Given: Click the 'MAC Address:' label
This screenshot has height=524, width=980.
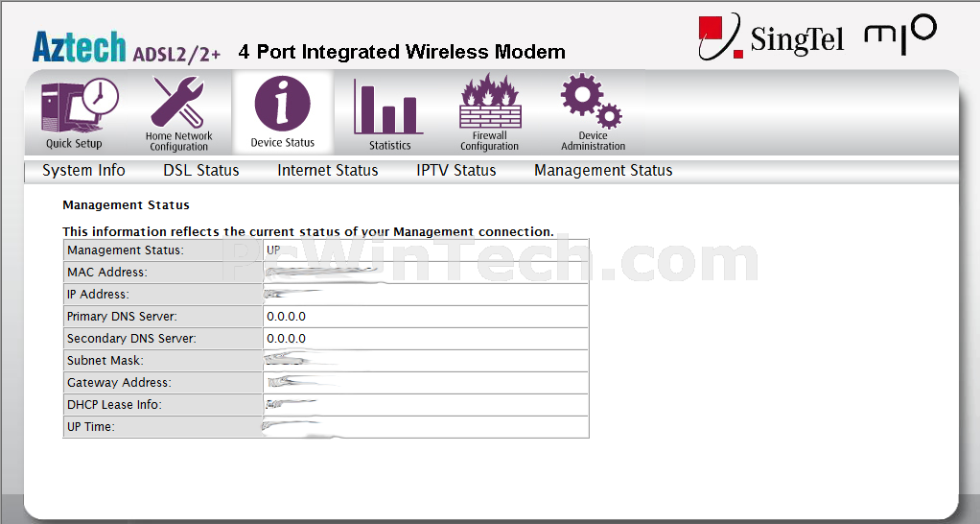Looking at the screenshot, I should click(107, 272).
